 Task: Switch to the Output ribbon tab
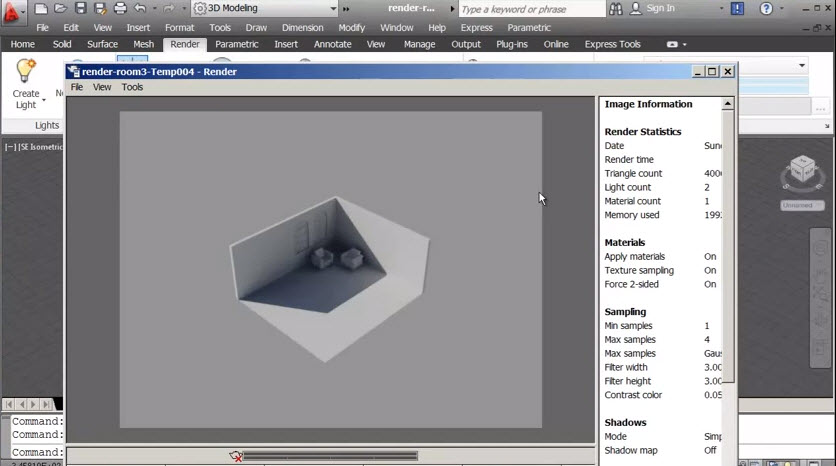(466, 44)
